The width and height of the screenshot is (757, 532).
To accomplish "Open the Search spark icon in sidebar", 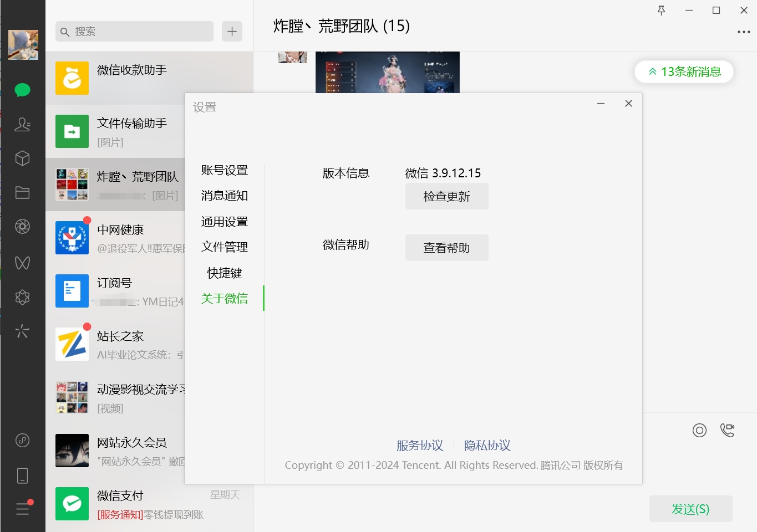I will [x=22, y=331].
